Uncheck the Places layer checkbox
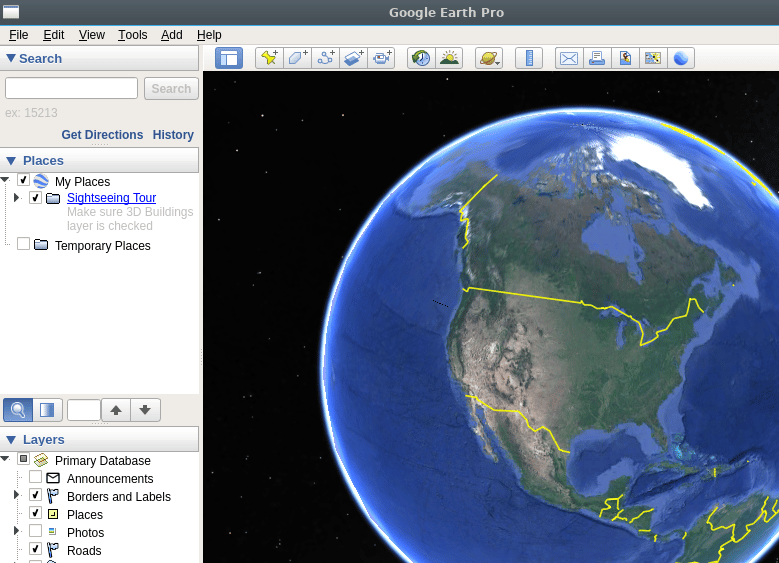The image size is (779, 563). [35, 513]
